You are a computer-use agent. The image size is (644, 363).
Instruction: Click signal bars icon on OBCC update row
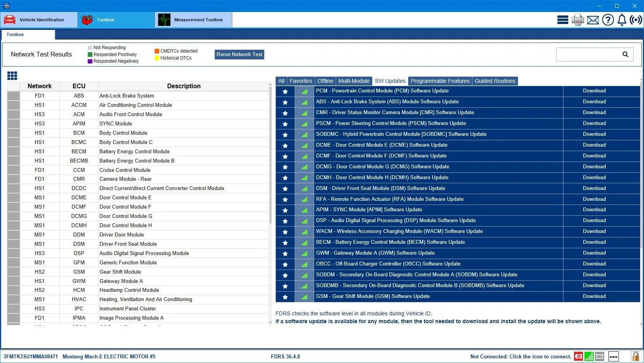(305, 264)
